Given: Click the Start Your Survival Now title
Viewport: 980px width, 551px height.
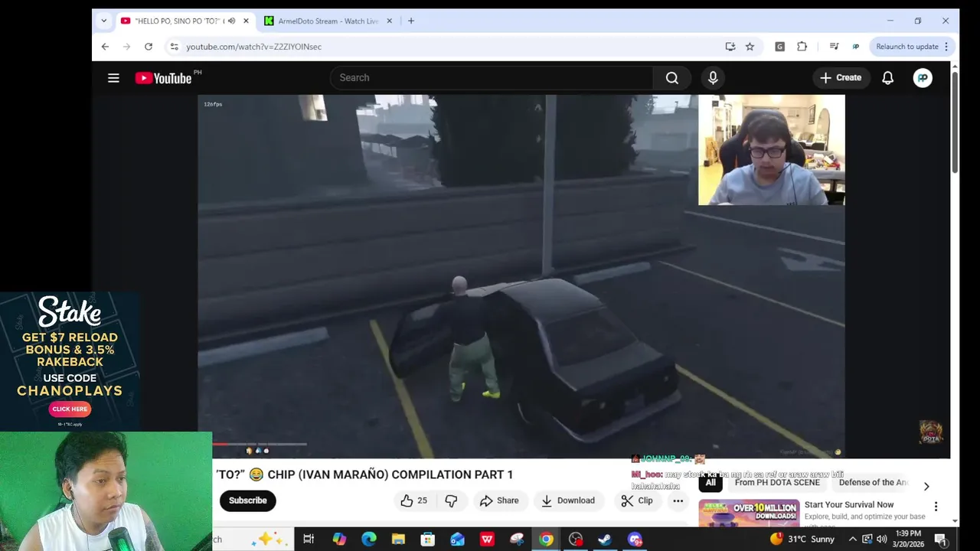Looking at the screenshot, I should [x=849, y=504].
